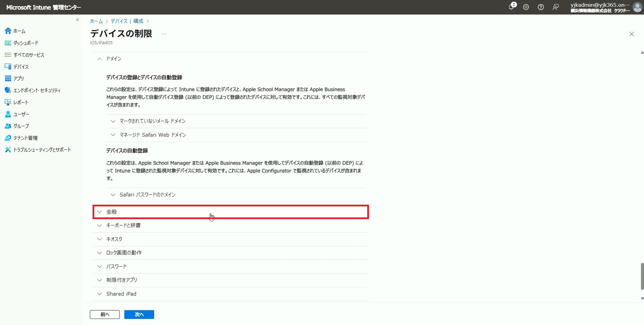The width and height of the screenshot is (644, 325).
Task: Click the エンドポイント セキュリティ shield icon
Action: [8, 90]
